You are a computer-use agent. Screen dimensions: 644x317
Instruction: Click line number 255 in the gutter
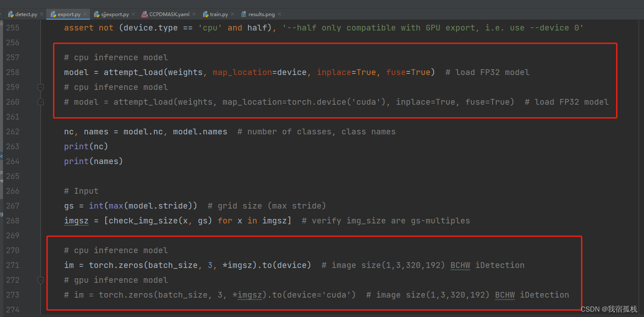tap(13, 28)
